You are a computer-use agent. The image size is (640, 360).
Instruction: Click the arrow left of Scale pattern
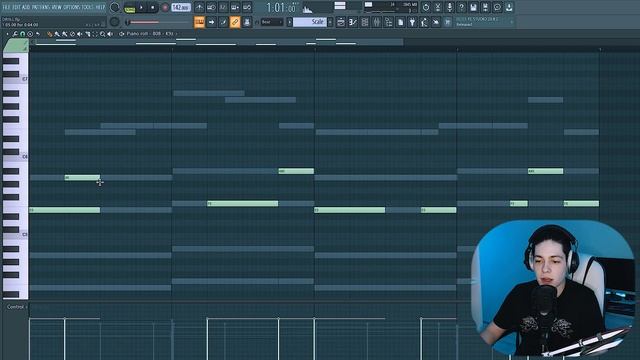[289, 22]
